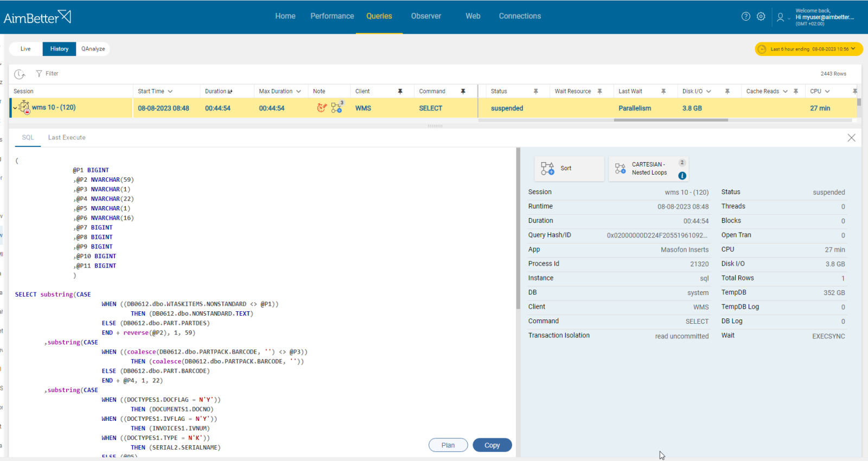Select the SQL tab
The image size is (868, 461).
point(28,138)
